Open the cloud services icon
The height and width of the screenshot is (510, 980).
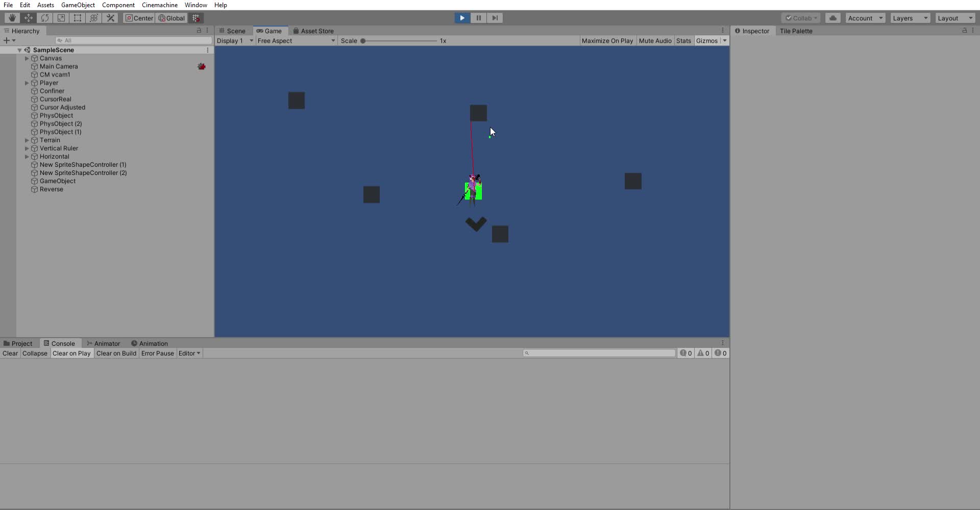pos(832,18)
